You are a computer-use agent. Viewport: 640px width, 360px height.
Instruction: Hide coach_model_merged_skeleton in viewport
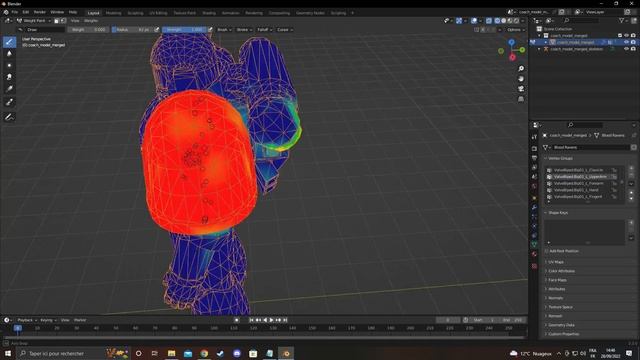(x=626, y=49)
